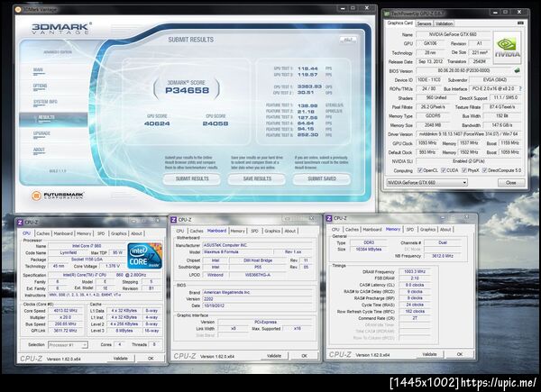Open CPU tab in the CPU-Z Memory window
This screenshot has width=541, height=392.
[335, 230]
